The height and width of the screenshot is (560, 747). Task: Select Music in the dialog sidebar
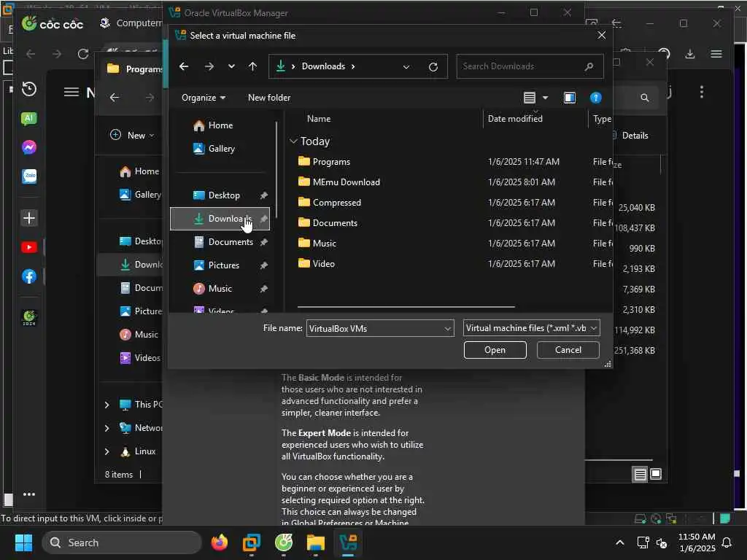(x=219, y=289)
